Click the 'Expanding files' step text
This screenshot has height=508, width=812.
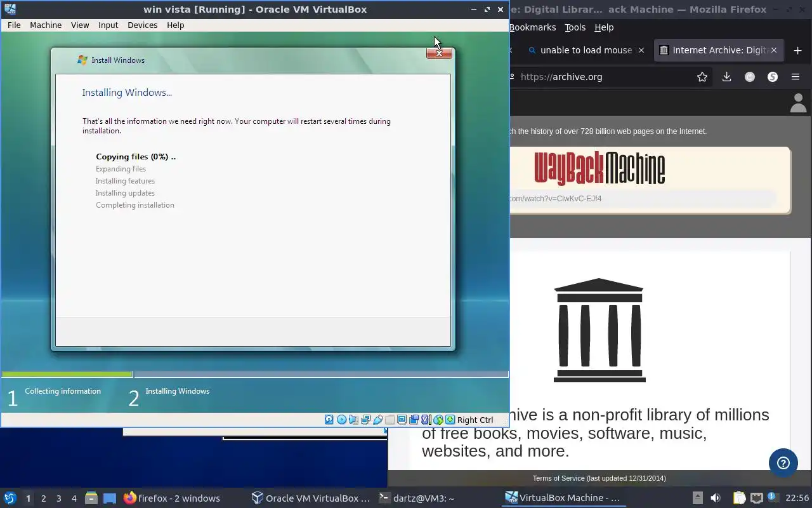121,169
